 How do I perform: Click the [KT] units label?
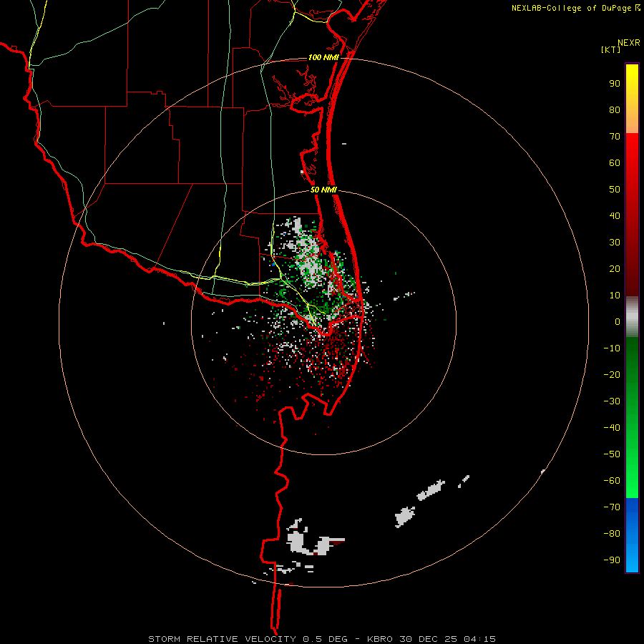[610, 49]
